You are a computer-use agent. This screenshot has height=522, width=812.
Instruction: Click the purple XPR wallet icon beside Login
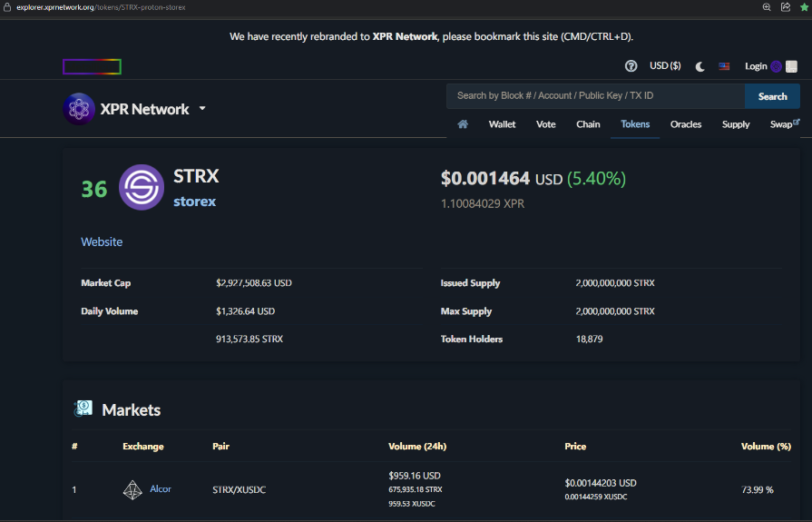pyautogui.click(x=776, y=66)
